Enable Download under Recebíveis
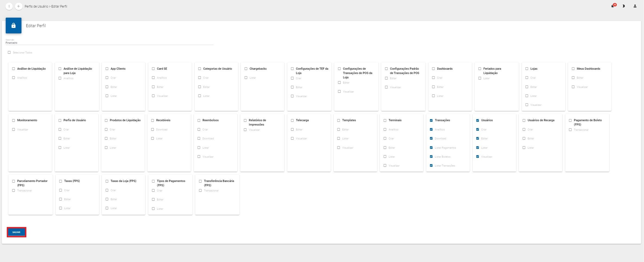Screen dimensions: 644x262 coord(153,130)
